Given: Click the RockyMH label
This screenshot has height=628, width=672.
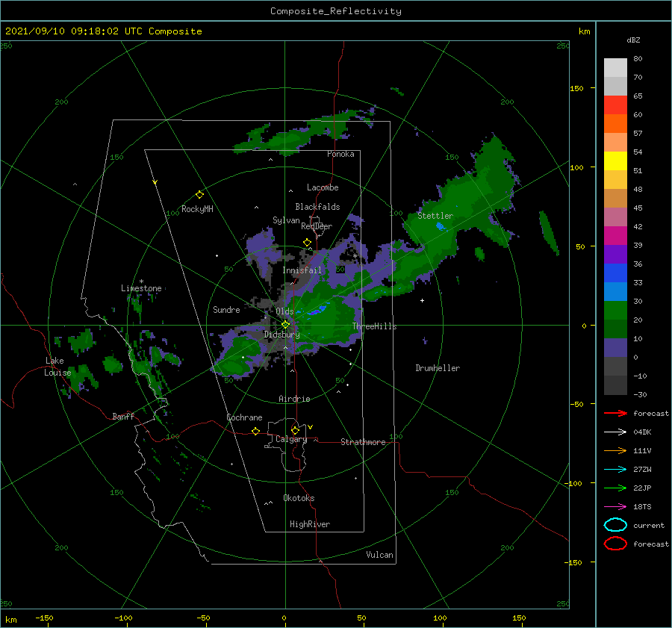Looking at the screenshot, I should 197,209.
